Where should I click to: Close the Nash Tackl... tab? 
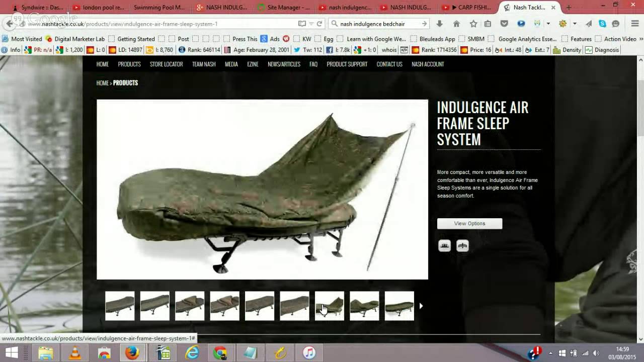coord(553,8)
